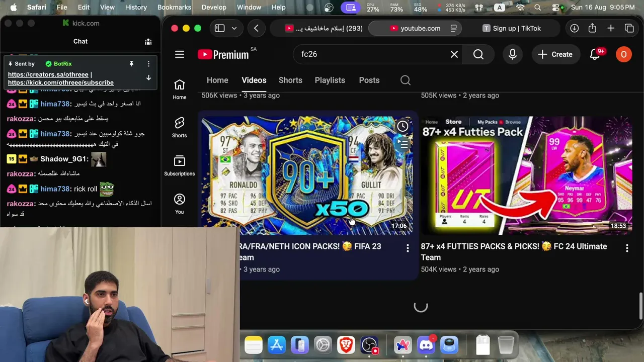Unpin the BotRix pinned message
Viewport: 644px width, 362px height.
point(131,64)
